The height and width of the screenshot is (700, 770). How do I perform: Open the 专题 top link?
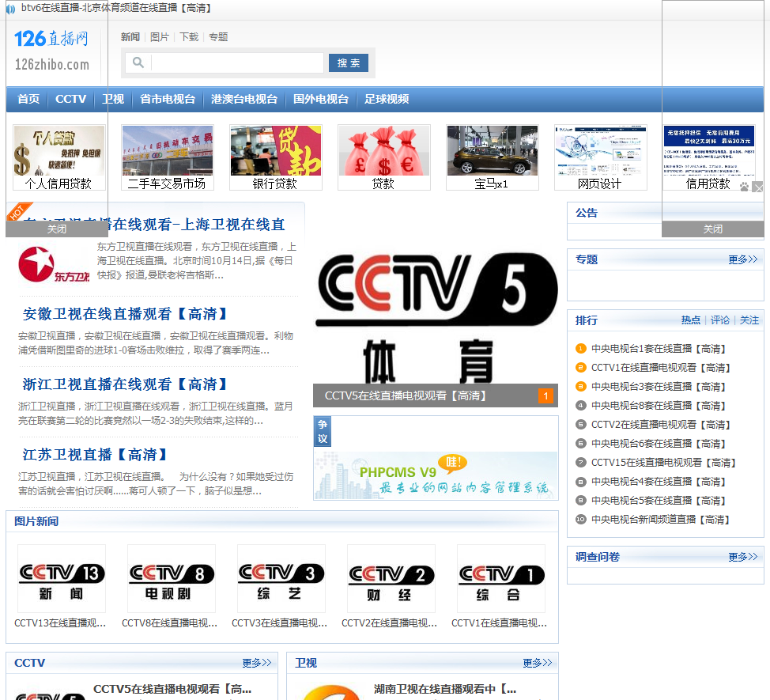(x=218, y=37)
